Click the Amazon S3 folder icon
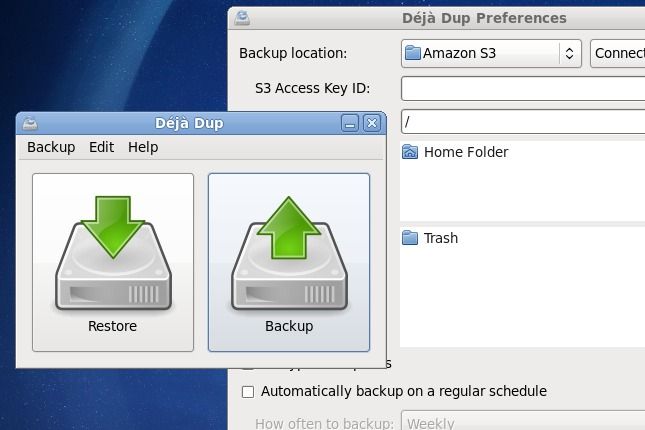This screenshot has width=645, height=430. tap(413, 53)
